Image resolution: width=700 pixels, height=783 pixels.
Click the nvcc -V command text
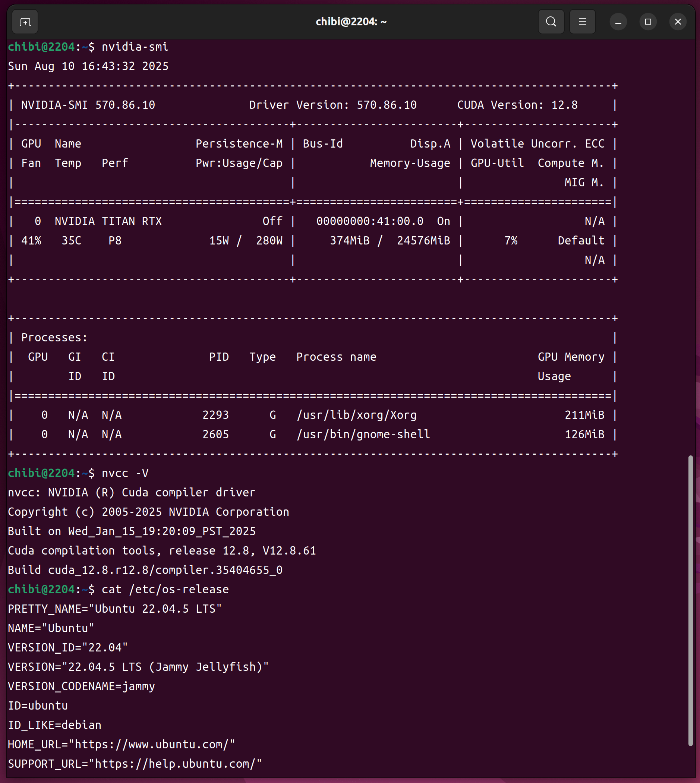pyautogui.click(x=125, y=473)
